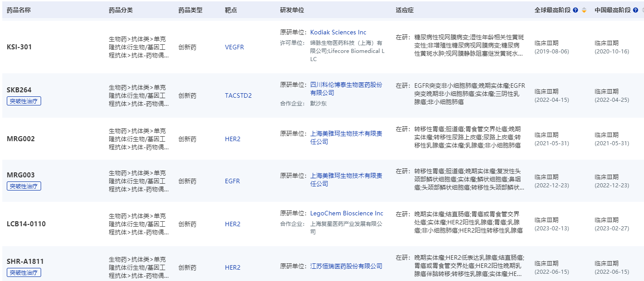Open the VEGFR target link
The height and width of the screenshot is (281, 644).
pos(235,47)
